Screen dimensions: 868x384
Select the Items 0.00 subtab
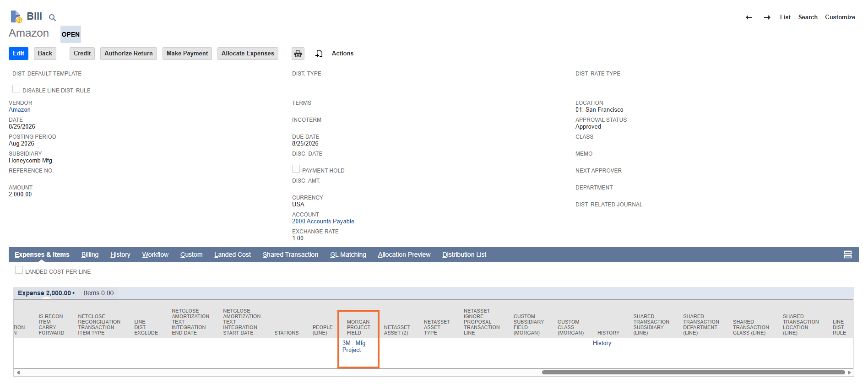pyautogui.click(x=98, y=293)
